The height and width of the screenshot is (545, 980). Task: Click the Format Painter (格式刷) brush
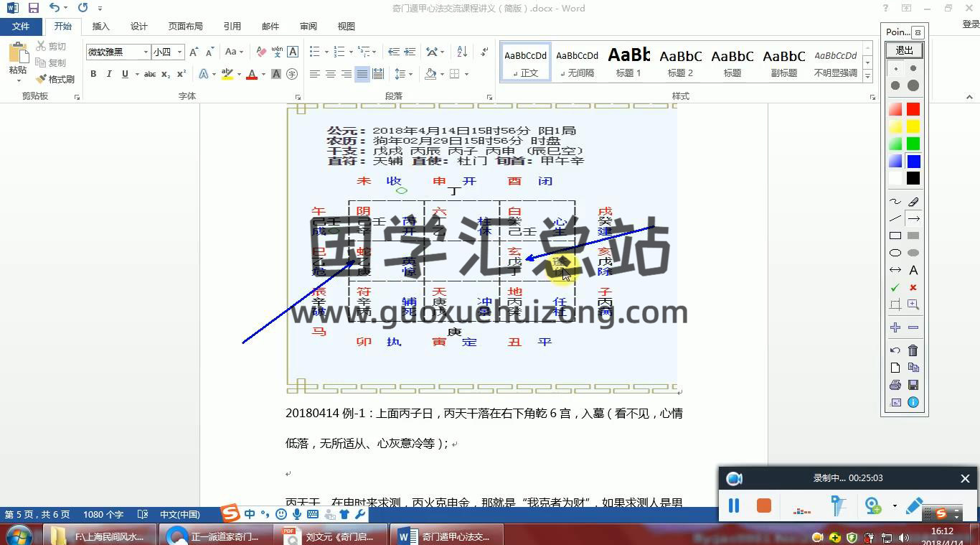pos(56,79)
